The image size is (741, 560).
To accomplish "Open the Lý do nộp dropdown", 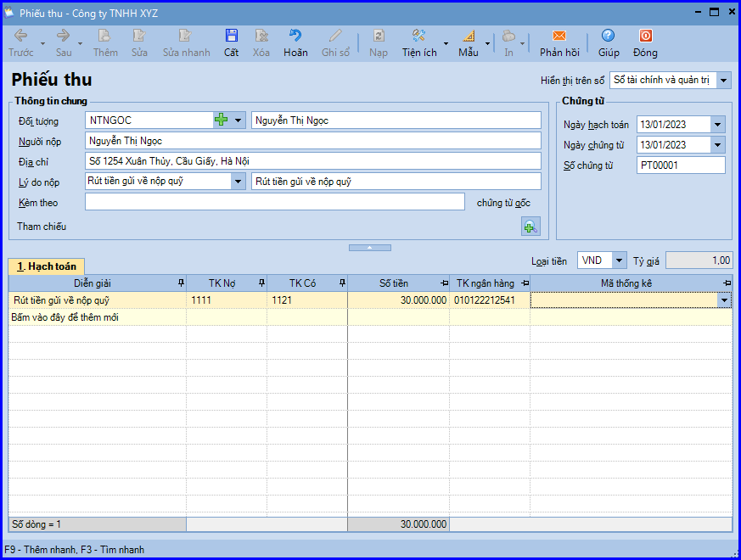I will point(238,181).
